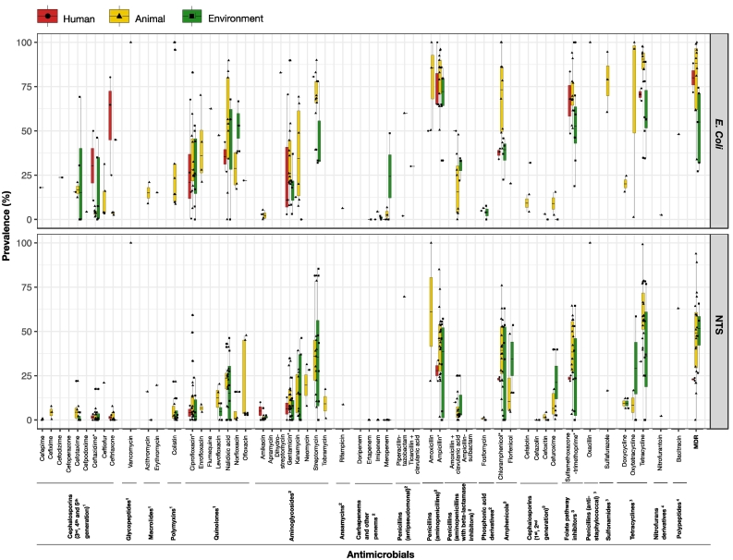
Task: Click the 'Ampicillin-sulbactam' x-axis label
Action: [x=466, y=449]
